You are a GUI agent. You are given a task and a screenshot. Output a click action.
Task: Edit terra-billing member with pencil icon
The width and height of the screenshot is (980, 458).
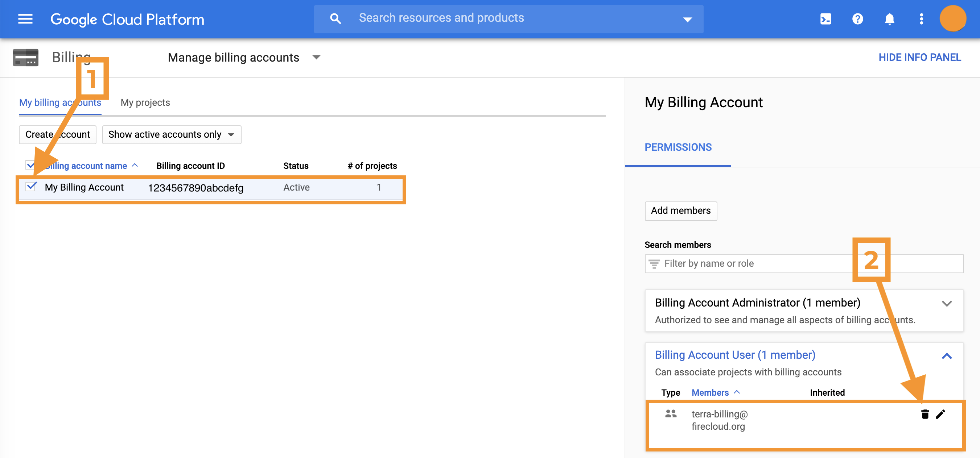(940, 414)
